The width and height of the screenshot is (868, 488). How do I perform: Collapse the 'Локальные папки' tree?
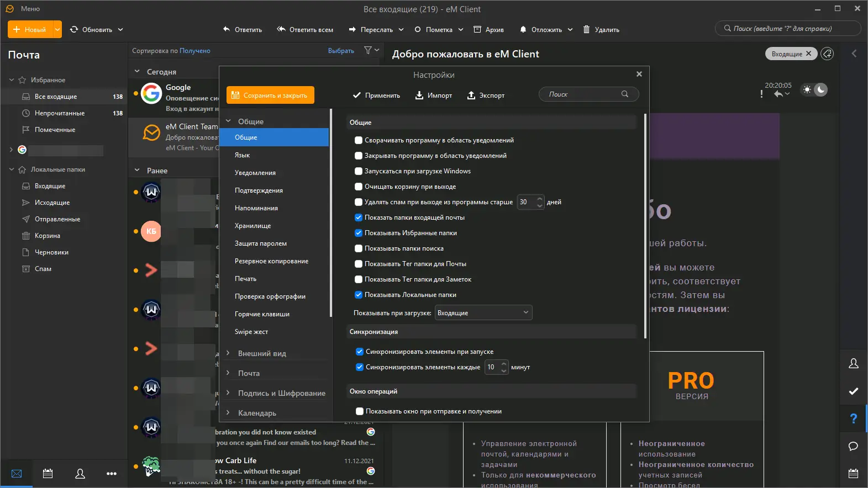(12, 169)
